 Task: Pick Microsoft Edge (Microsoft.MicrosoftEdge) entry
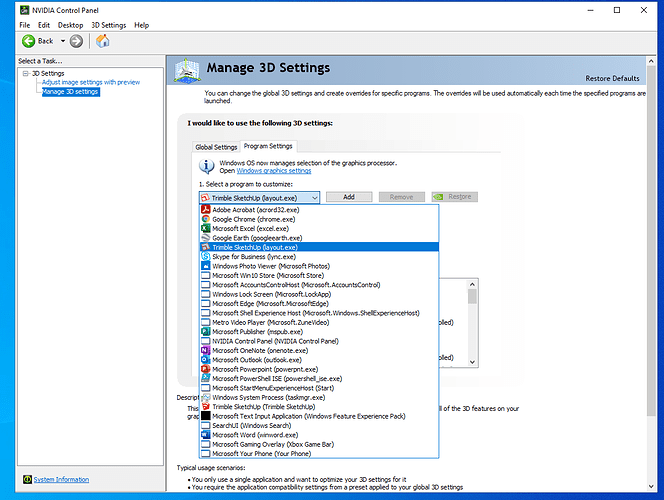[319, 304]
